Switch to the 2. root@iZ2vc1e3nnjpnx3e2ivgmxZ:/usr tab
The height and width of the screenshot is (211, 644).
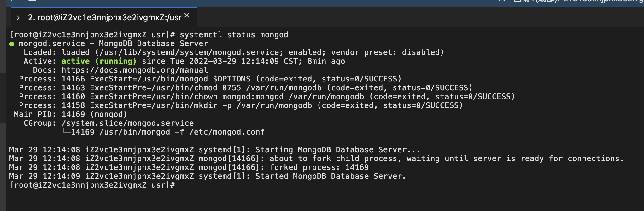click(x=104, y=17)
